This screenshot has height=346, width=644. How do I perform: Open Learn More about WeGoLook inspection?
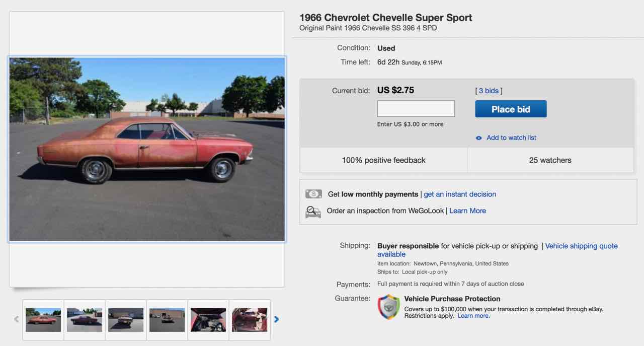[x=467, y=211]
